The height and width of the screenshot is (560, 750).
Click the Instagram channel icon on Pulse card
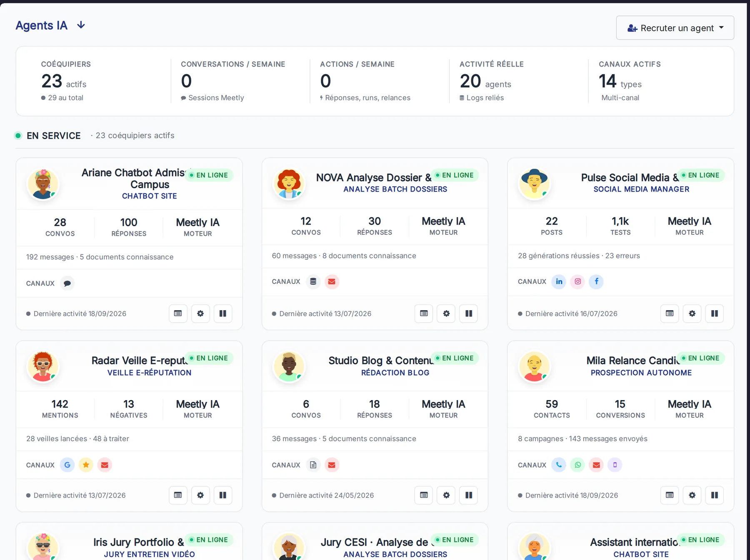(x=578, y=281)
